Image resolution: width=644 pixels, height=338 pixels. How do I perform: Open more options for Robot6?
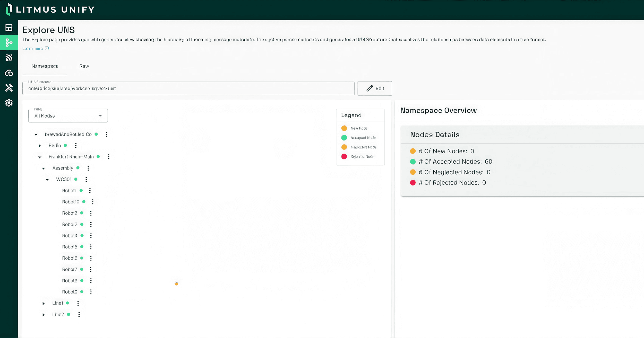pos(91,258)
